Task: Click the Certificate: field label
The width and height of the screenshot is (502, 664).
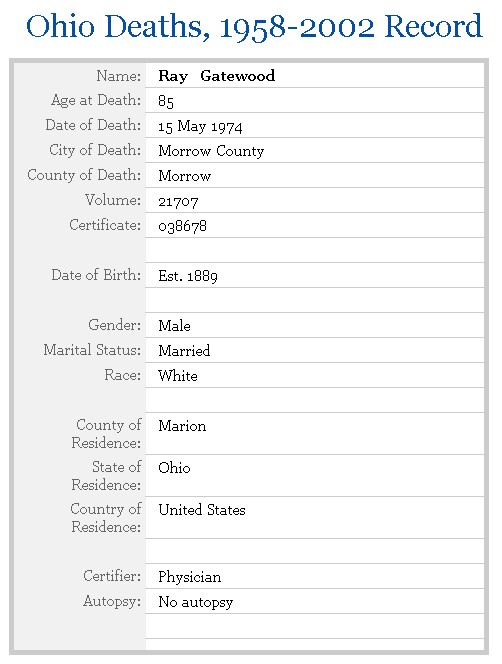Action: 105,225
